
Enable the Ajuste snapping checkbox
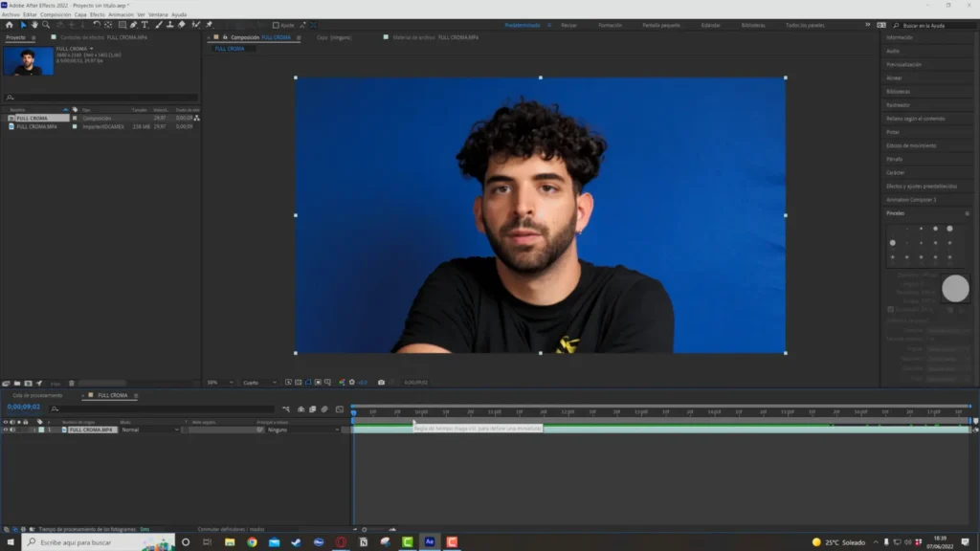coord(277,25)
